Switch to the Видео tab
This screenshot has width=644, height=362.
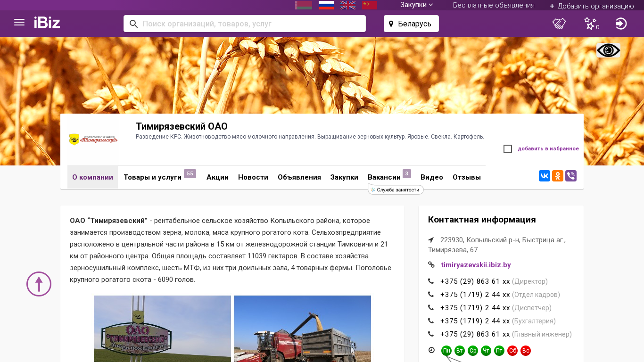click(x=432, y=177)
